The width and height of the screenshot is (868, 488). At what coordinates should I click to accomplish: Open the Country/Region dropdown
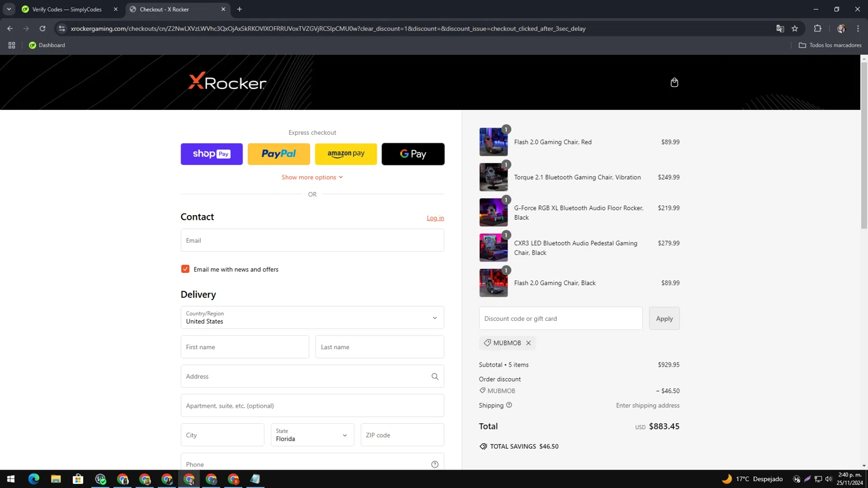pos(312,317)
